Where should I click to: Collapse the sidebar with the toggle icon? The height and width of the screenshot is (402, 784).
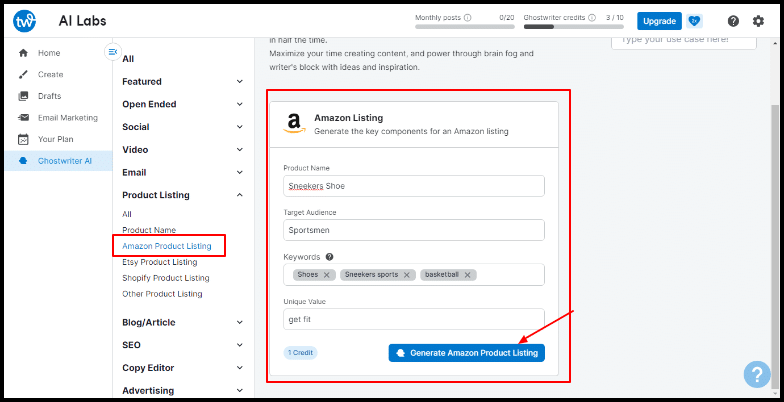112,52
